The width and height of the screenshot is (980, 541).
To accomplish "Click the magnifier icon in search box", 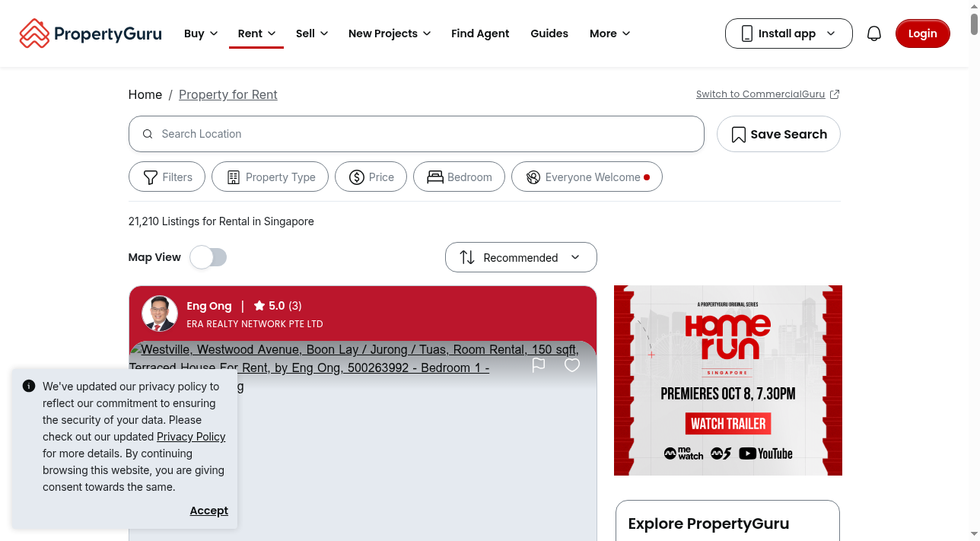I will click(148, 134).
